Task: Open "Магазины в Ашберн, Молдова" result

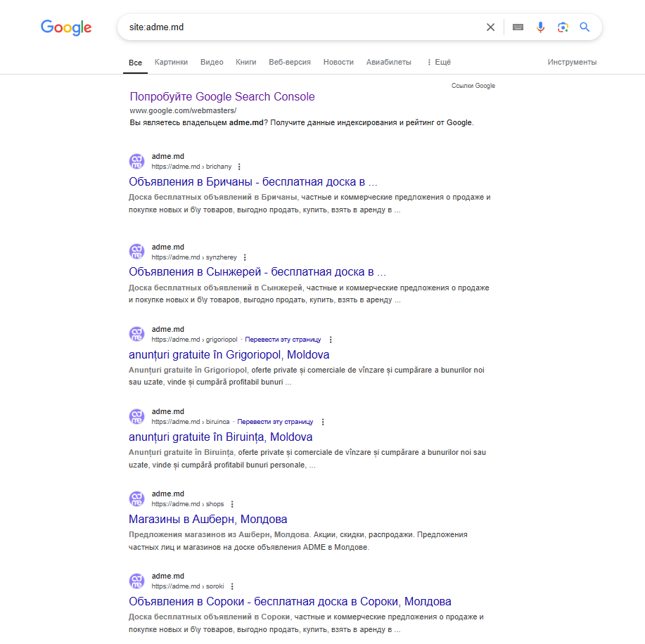Action: pos(208,520)
